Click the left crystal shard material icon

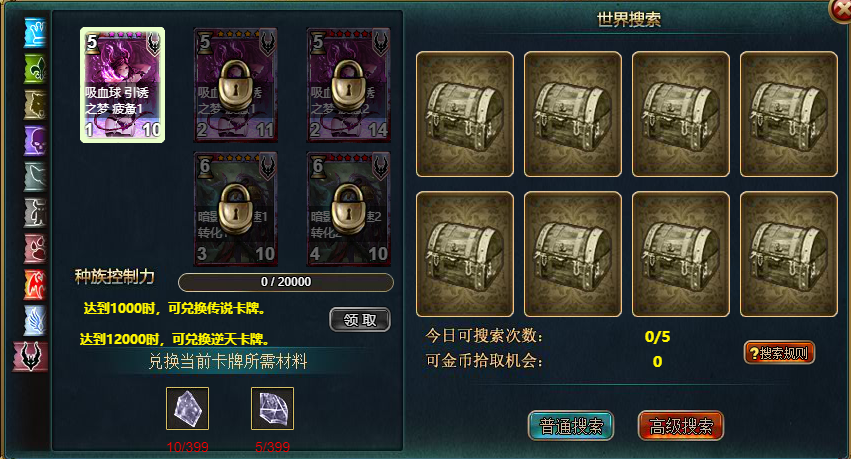187,409
